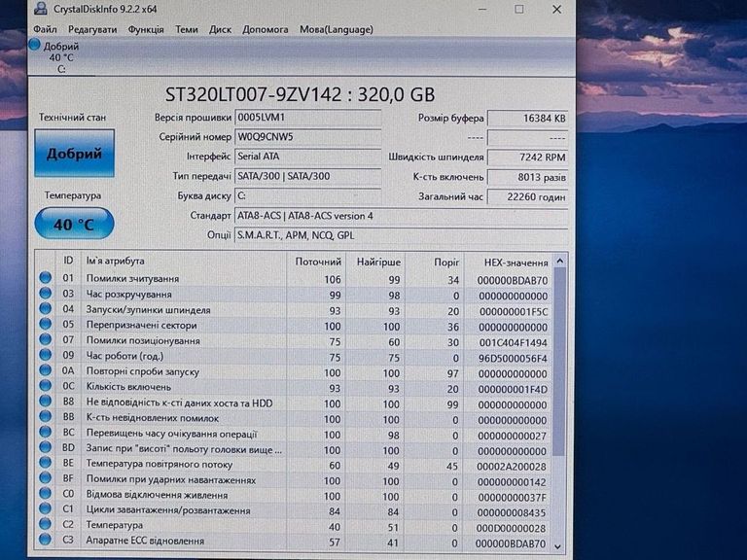Click status circle of attribute 0C Кількість включень
747x560 pixels.
[x=46, y=385]
